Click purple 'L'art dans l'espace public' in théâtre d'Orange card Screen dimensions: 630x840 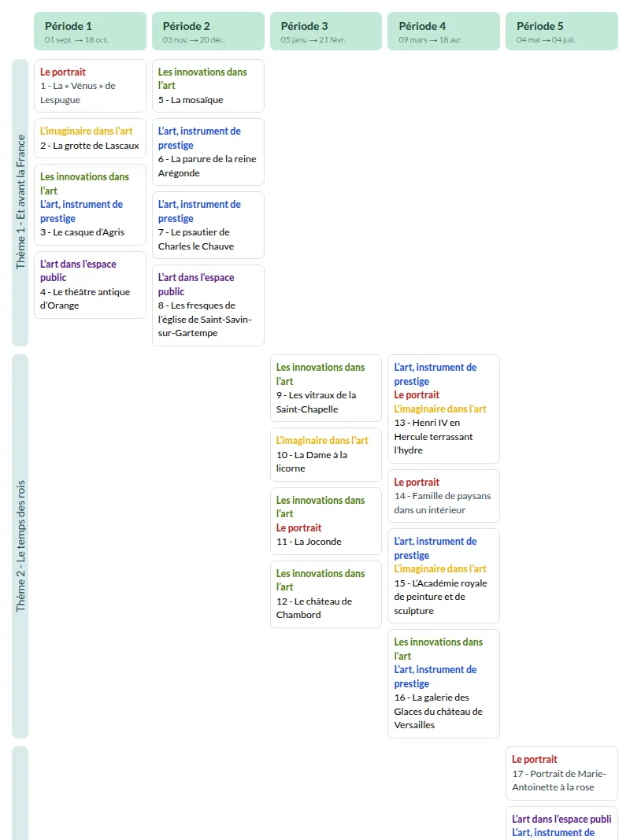tap(78, 271)
